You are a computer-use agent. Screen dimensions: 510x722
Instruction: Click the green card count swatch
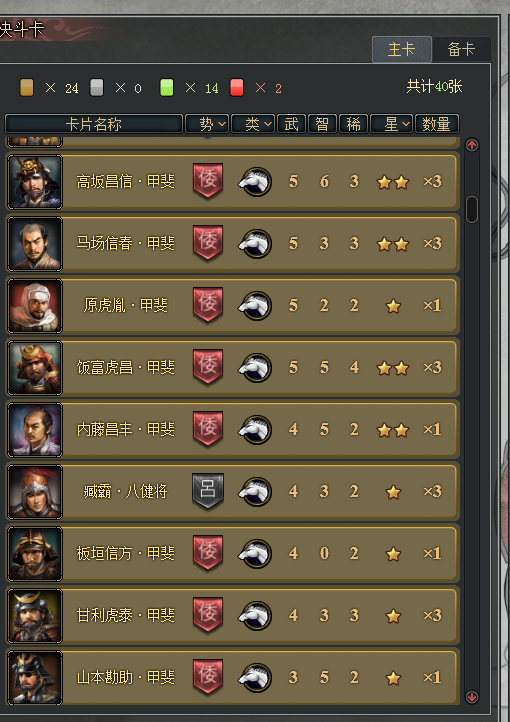click(x=167, y=87)
